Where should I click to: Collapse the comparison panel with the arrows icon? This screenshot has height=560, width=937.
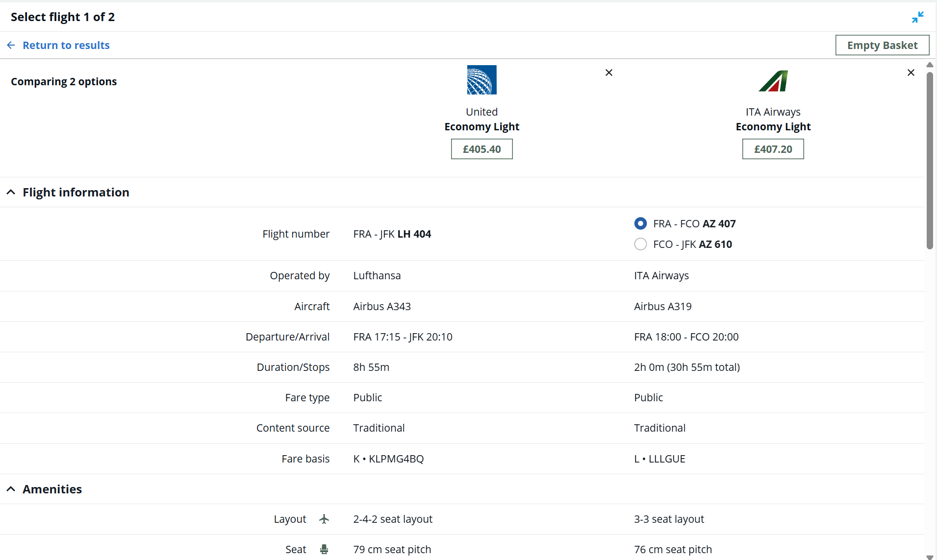(917, 17)
